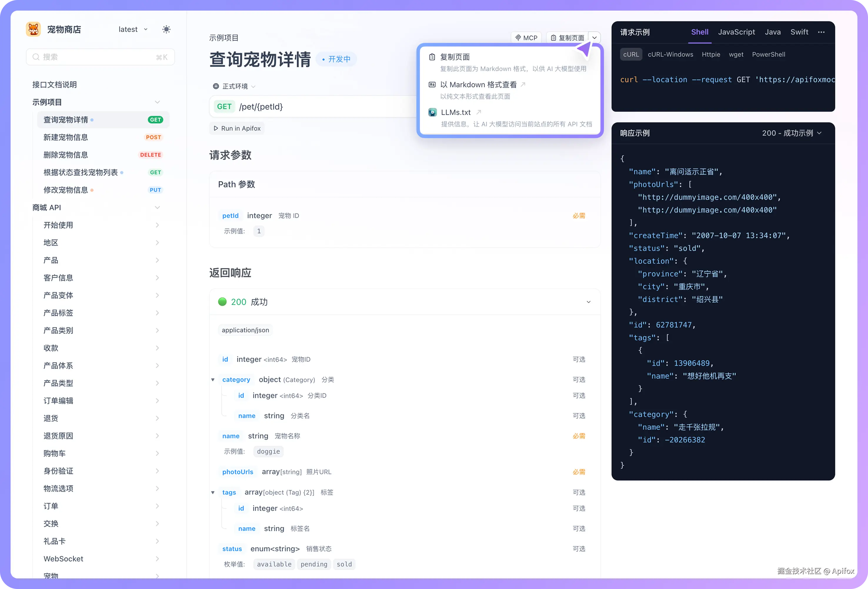
Task: Click the MCP button
Action: point(526,38)
